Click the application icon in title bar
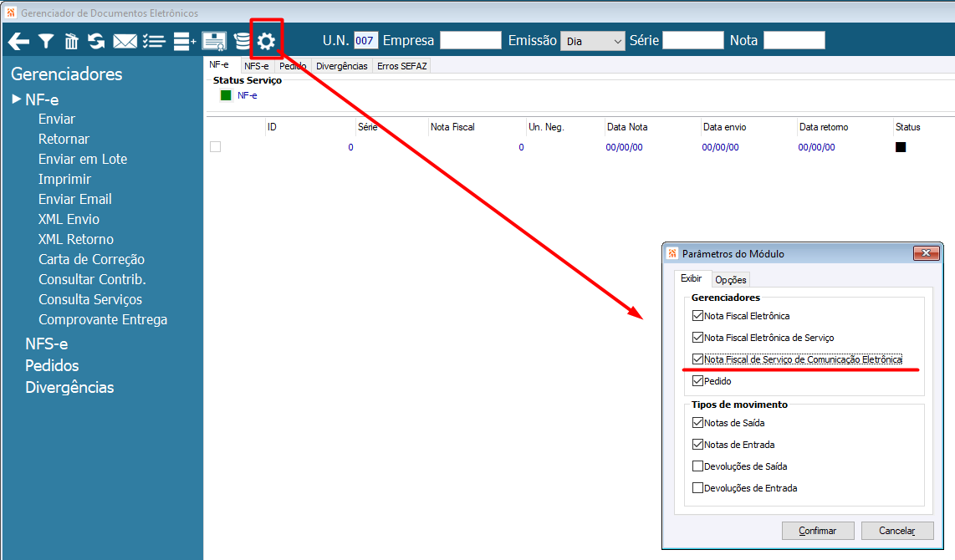This screenshot has width=955, height=560. tap(10, 13)
